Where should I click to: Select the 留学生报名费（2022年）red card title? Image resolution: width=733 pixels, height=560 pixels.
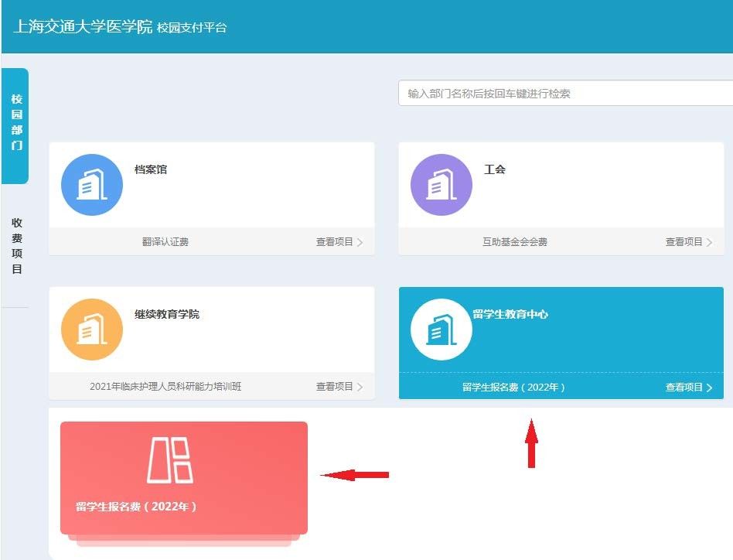pos(137,507)
